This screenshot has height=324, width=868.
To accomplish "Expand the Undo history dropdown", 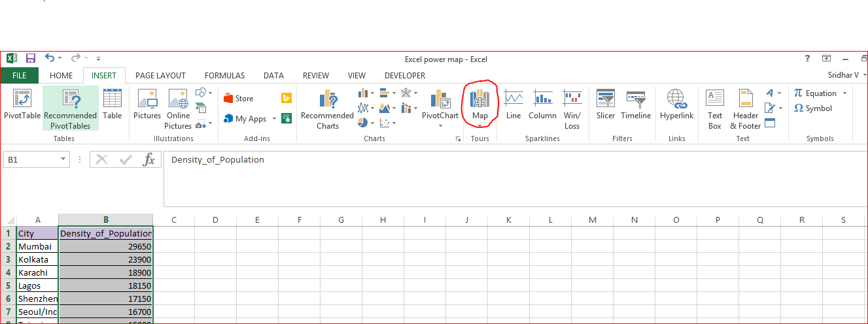I will (60, 59).
